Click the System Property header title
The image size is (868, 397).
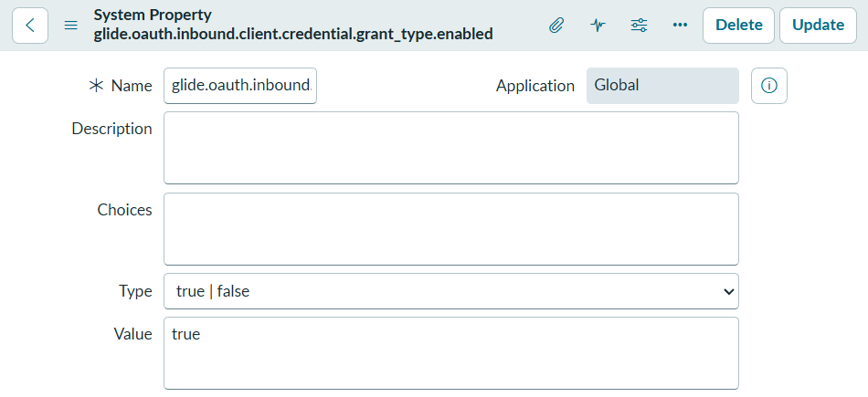153,15
